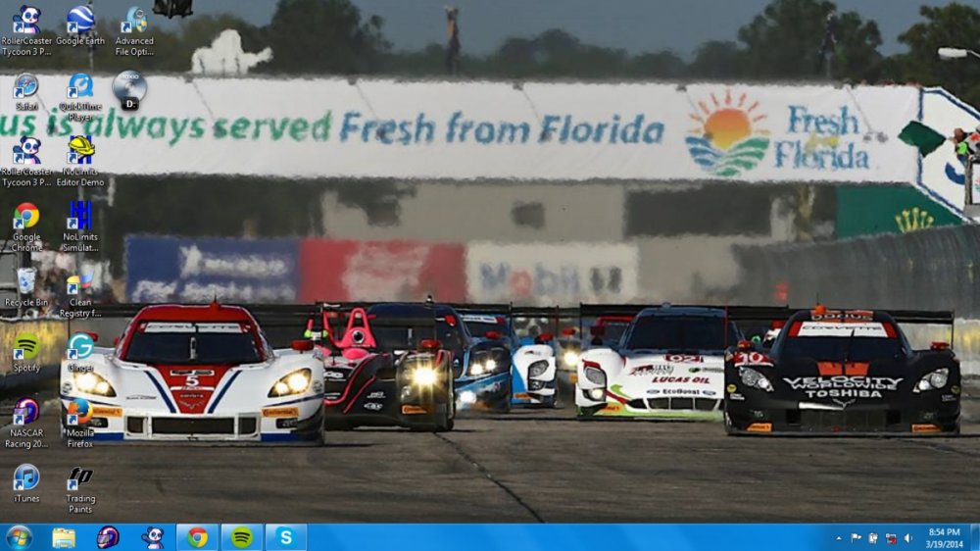Launch NASCAR Racing helmet icon on taskbar
980x551 pixels.
pos(108,538)
